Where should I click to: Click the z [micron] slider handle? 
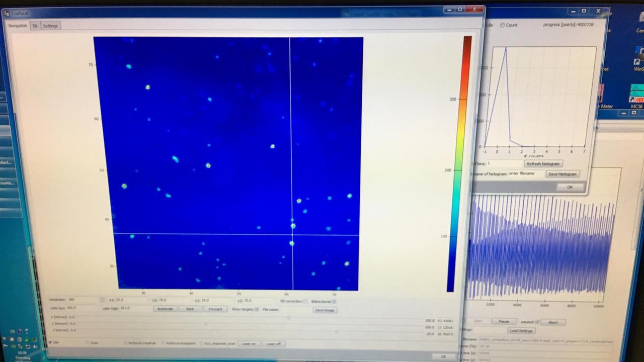[336, 331]
